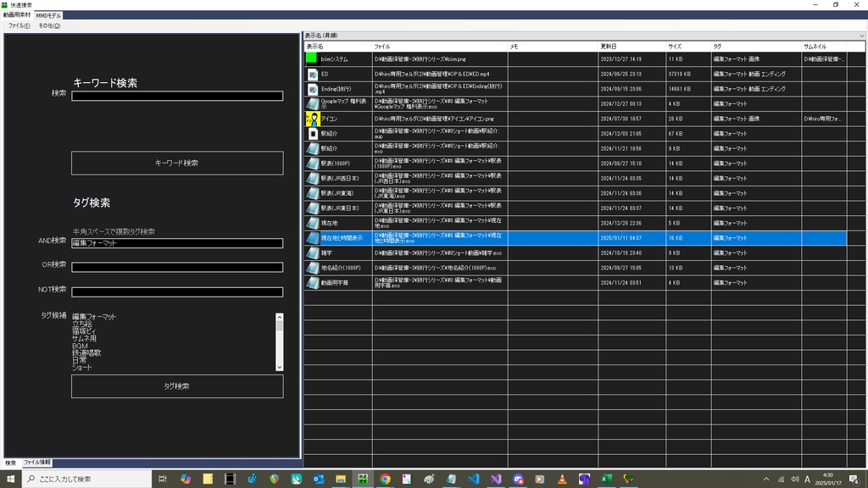The height and width of the screenshot is (488, 868).
Task: Sort by the メモ column header
Action: click(x=553, y=47)
